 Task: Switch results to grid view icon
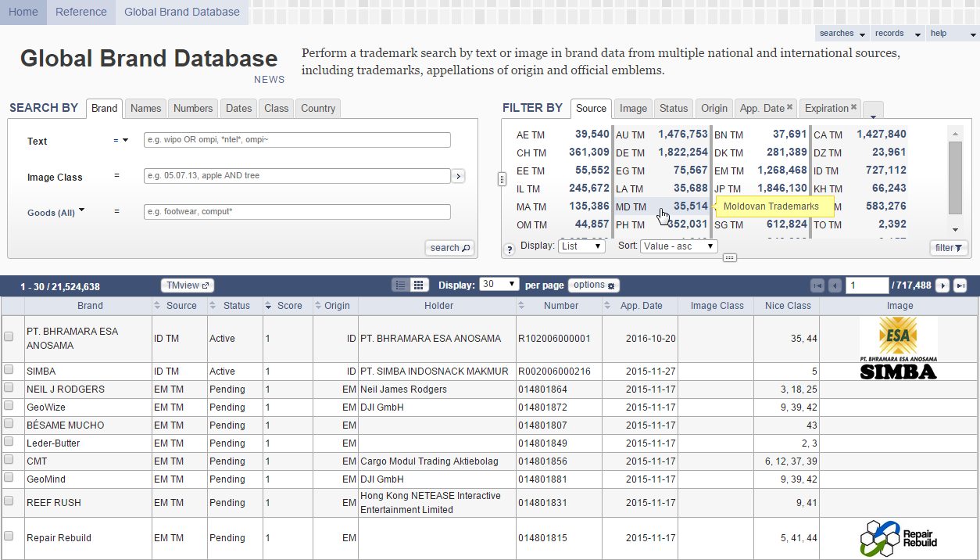coord(418,285)
